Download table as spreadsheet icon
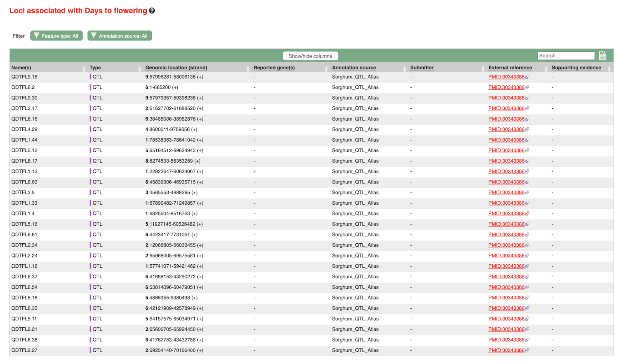620x364 pixels. [603, 56]
